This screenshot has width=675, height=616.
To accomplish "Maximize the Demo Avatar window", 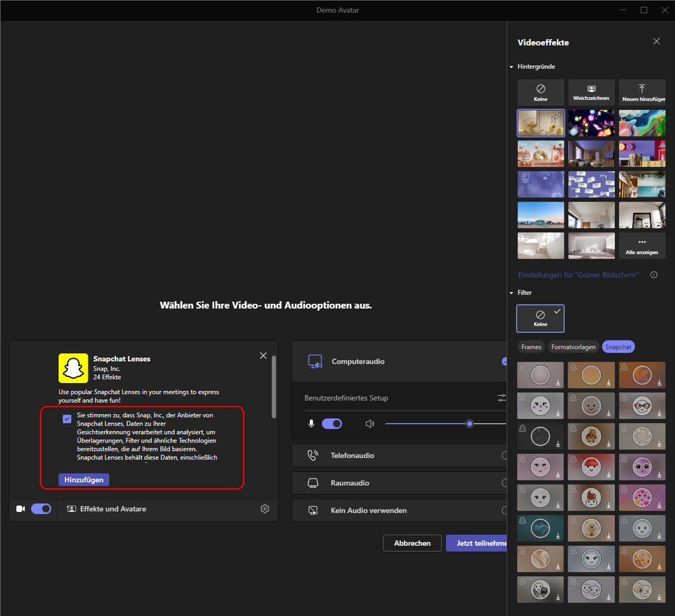I will click(643, 10).
